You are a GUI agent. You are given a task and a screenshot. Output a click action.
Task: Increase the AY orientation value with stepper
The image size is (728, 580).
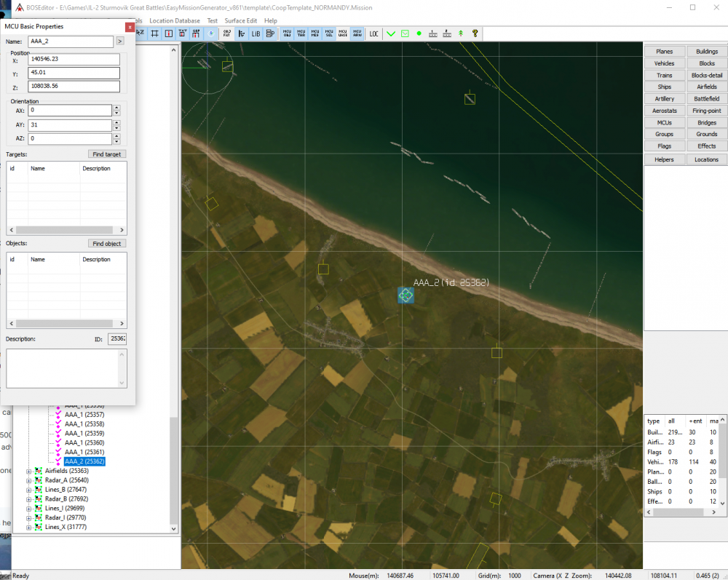click(x=116, y=122)
